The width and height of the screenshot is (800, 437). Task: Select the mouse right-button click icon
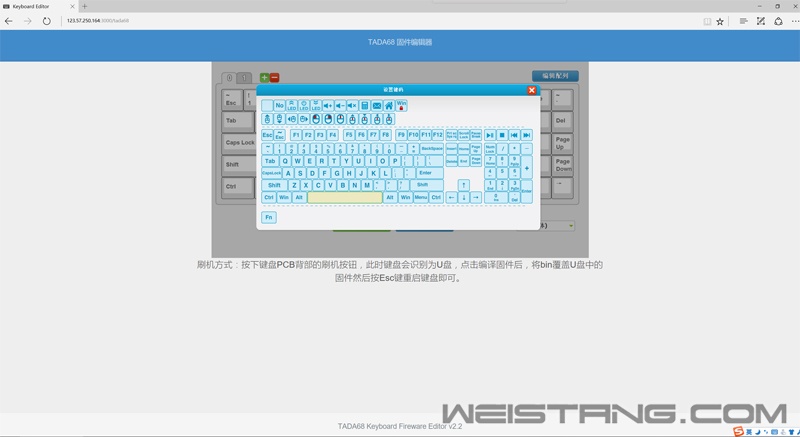click(328, 119)
